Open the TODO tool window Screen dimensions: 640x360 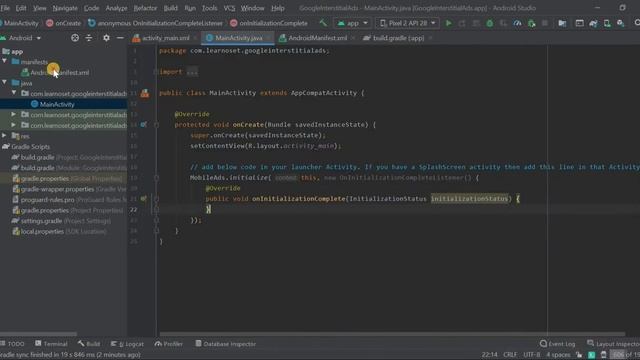(x=13, y=344)
